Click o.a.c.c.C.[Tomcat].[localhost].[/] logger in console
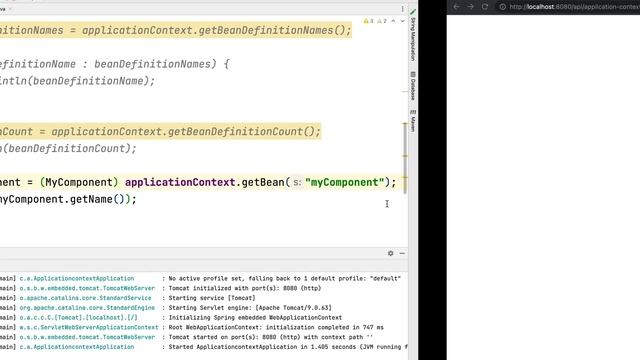 [78, 318]
